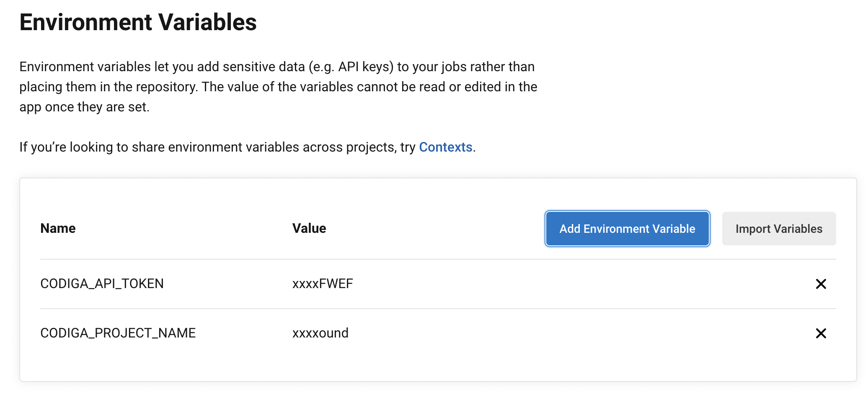Delete the CODIGA_API_TOKEN variable with its X
This screenshot has height=407, width=868.
click(x=821, y=284)
